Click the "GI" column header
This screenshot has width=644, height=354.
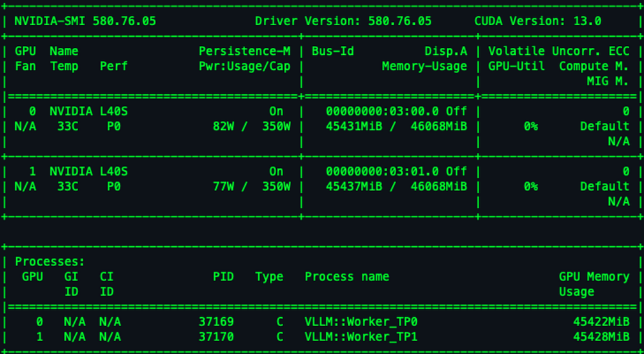click(x=72, y=276)
